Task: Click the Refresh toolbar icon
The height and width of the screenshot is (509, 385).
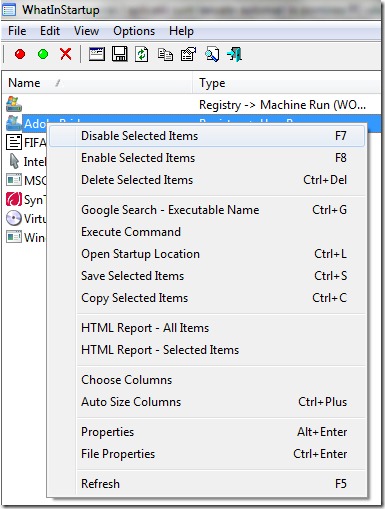Action: (x=142, y=54)
